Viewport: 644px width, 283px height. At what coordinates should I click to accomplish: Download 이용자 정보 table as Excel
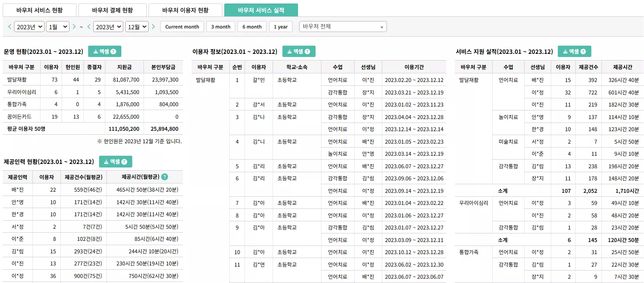click(299, 52)
